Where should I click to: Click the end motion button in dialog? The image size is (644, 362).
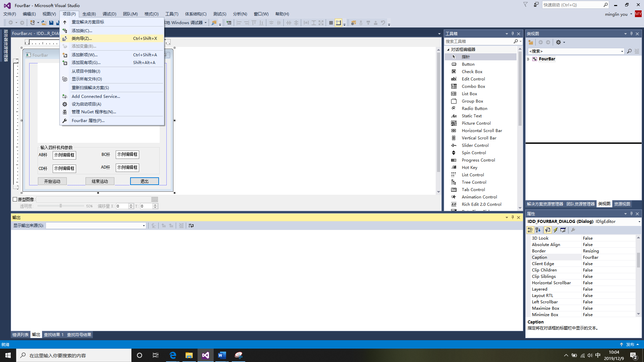100,181
